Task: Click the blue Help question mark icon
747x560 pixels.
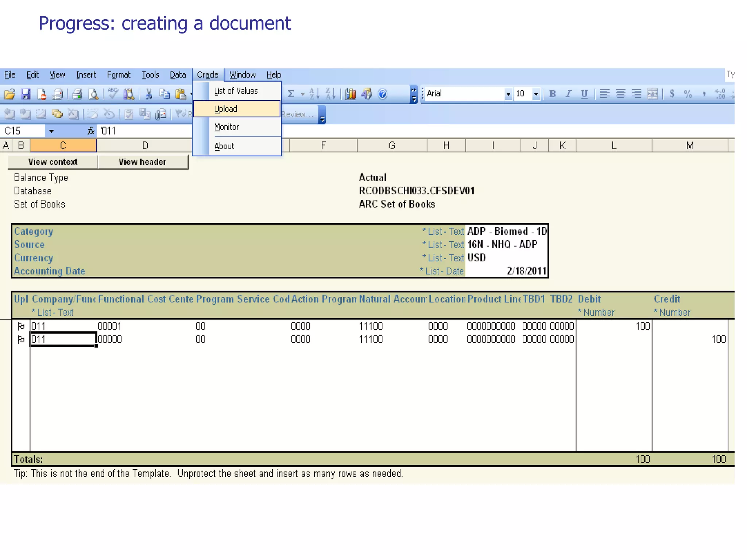Action: pyautogui.click(x=382, y=94)
